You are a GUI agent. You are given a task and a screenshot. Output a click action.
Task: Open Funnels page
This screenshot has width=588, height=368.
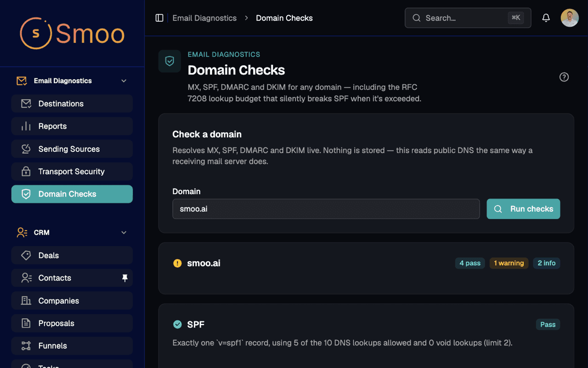click(72, 345)
